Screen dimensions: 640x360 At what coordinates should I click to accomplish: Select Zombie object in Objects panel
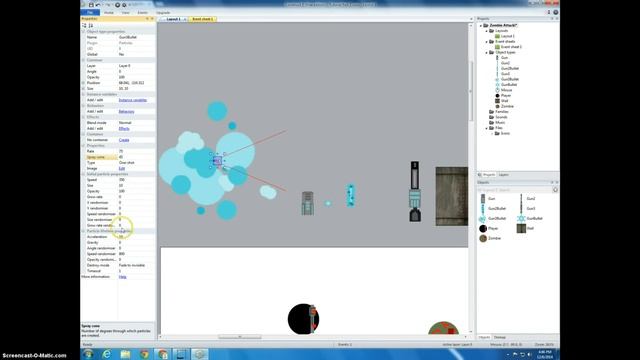(x=490, y=238)
